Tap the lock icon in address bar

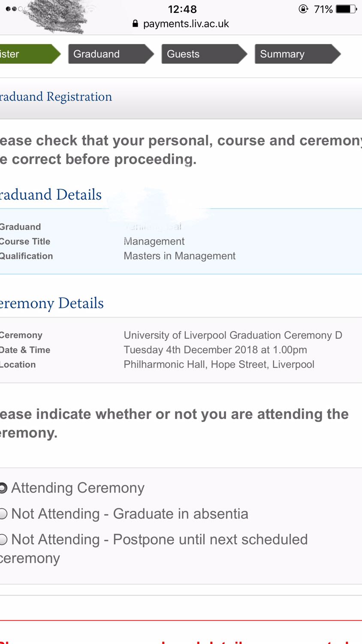pyautogui.click(x=135, y=24)
